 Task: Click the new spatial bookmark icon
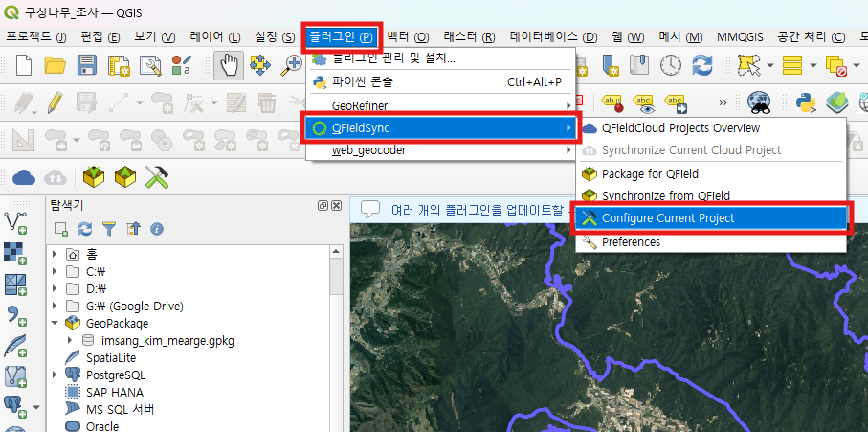click(610, 65)
